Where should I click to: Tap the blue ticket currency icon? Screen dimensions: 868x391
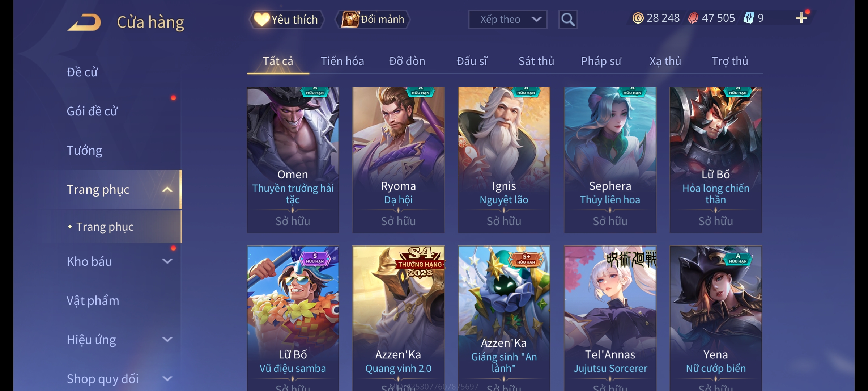pyautogui.click(x=749, y=18)
